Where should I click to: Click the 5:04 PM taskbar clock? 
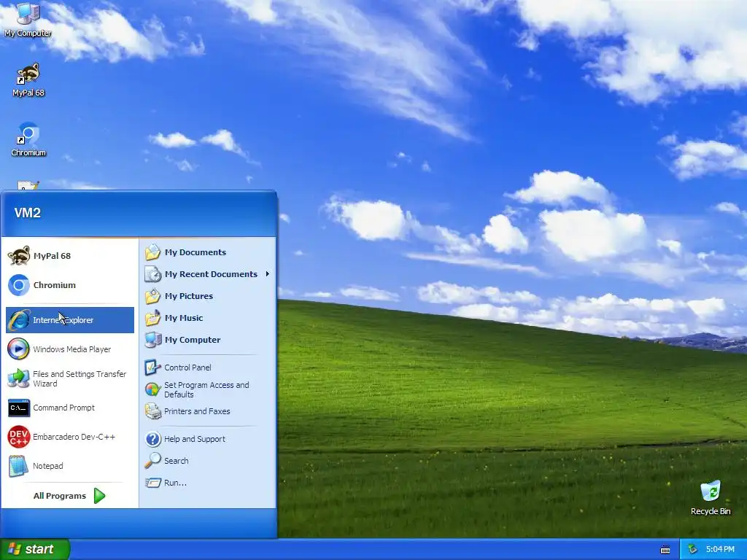(x=720, y=549)
